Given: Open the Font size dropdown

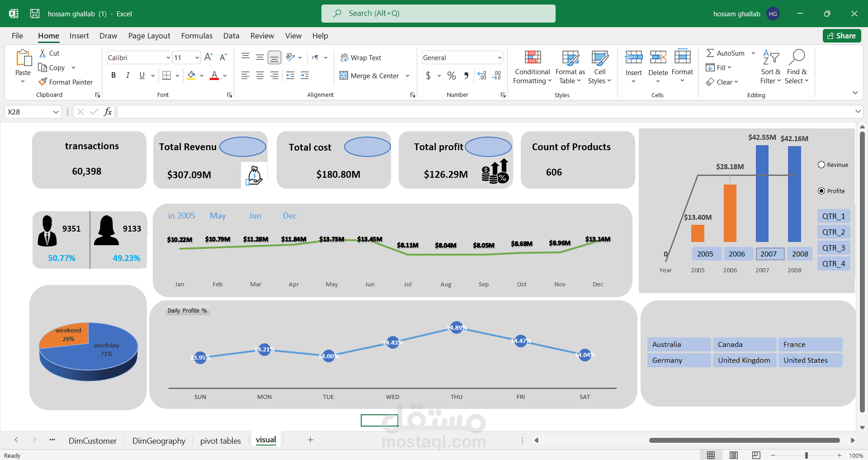Looking at the screenshot, I should point(197,57).
